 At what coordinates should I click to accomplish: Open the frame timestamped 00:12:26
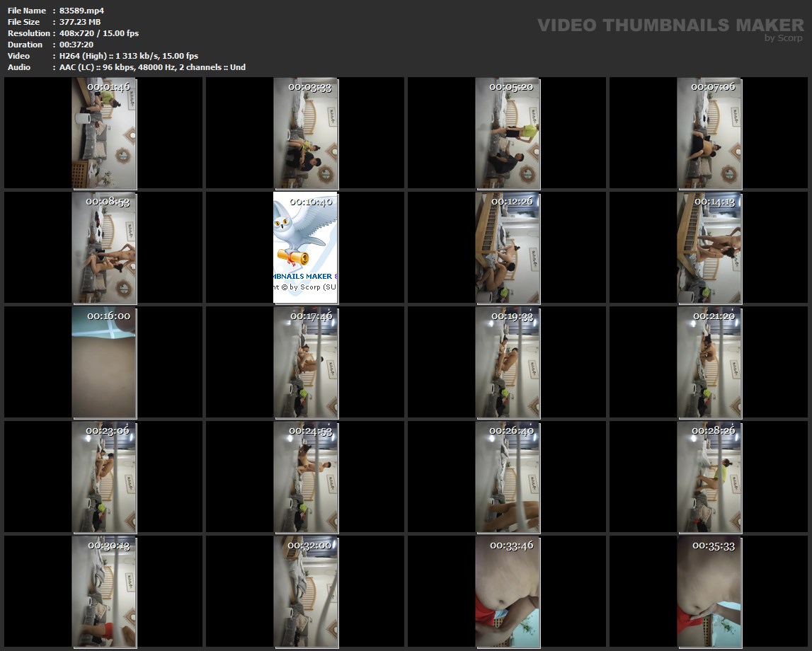507,248
